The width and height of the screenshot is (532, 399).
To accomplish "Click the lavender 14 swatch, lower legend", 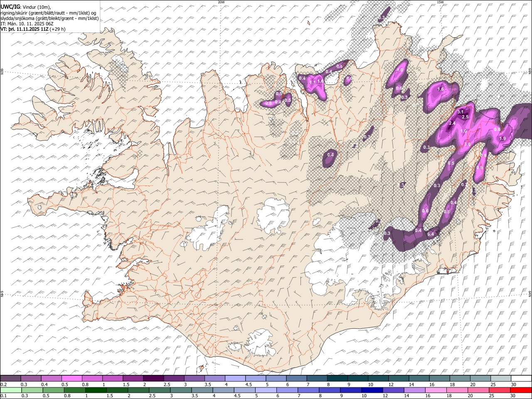I will (x=414, y=390).
